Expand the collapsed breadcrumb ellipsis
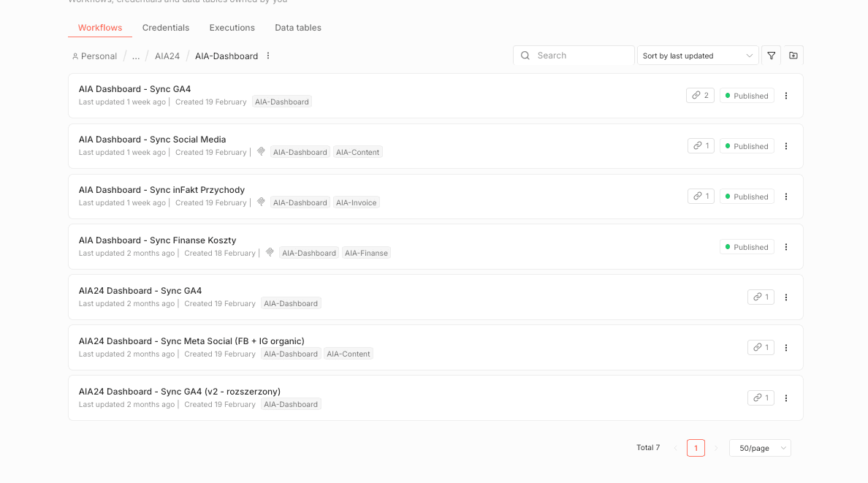This screenshot has height=483, width=868. [136, 56]
